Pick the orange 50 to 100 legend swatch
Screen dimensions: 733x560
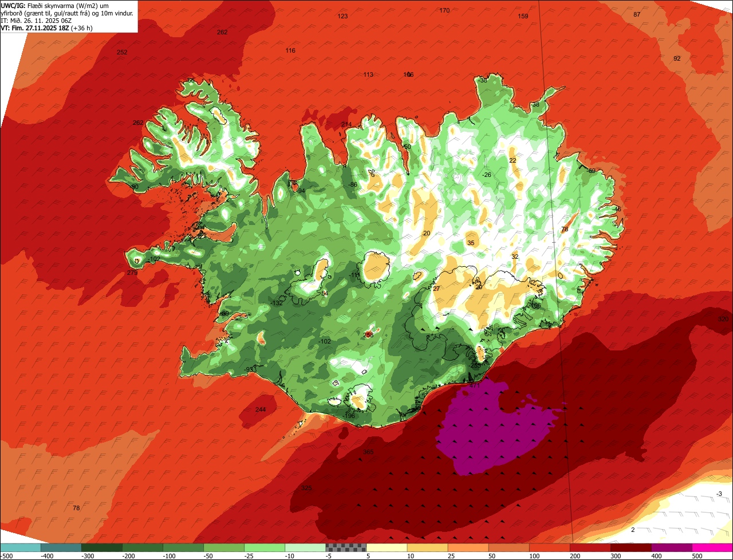point(509,547)
